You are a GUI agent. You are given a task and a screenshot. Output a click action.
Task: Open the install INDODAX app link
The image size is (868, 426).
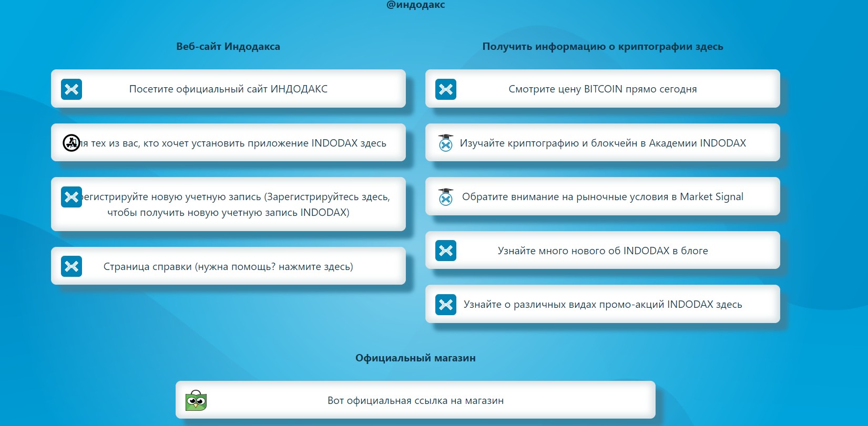228,142
